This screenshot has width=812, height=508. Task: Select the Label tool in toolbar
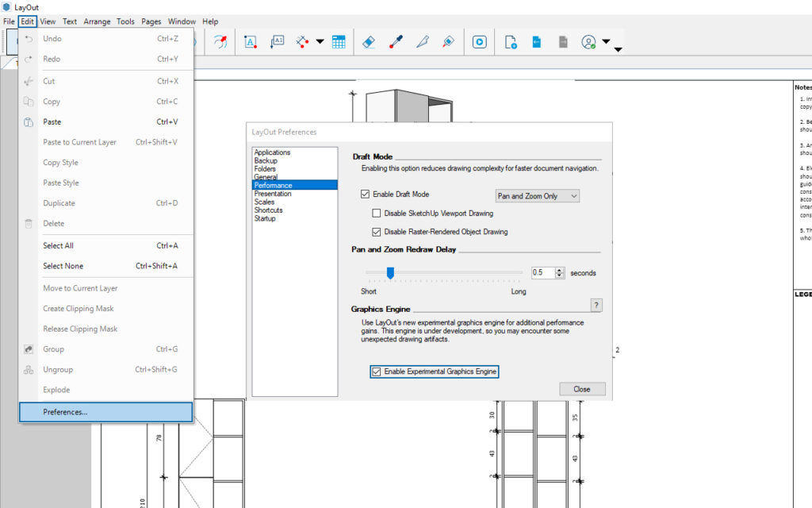pos(277,42)
